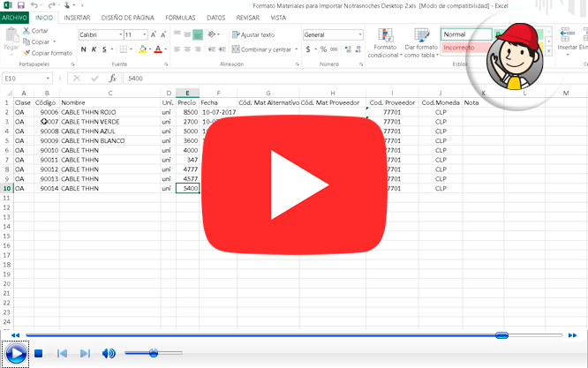
Task: Open the font size 11 dropdown
Action: [145, 34]
